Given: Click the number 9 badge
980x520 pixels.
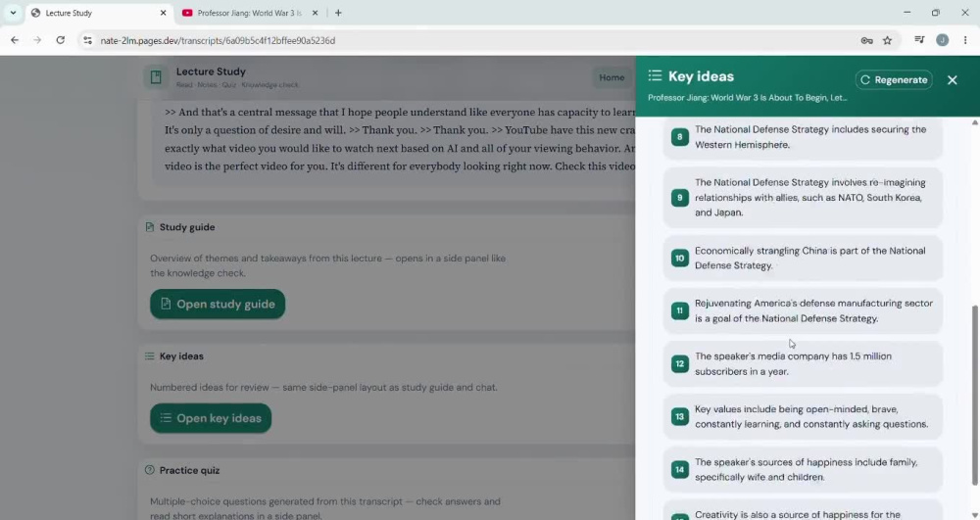Looking at the screenshot, I should pos(679,198).
